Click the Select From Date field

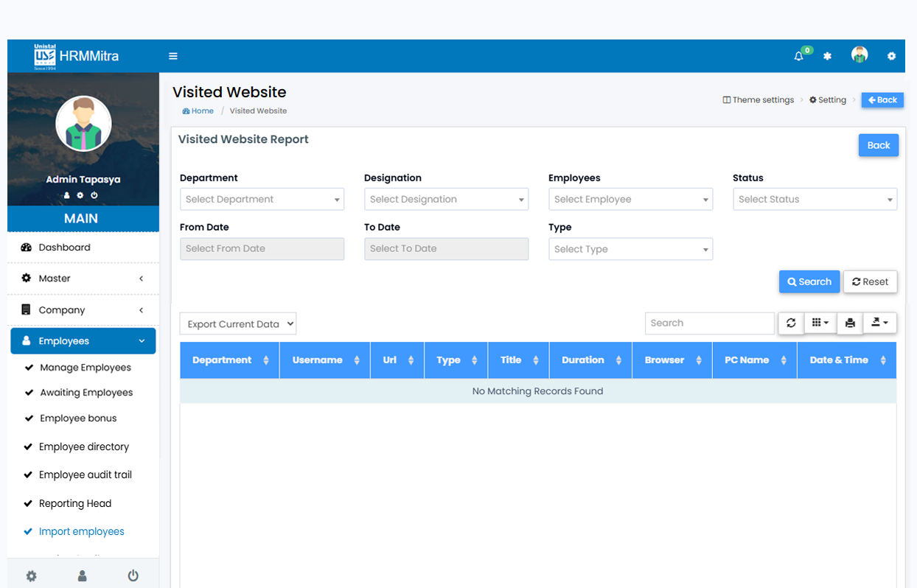click(262, 248)
